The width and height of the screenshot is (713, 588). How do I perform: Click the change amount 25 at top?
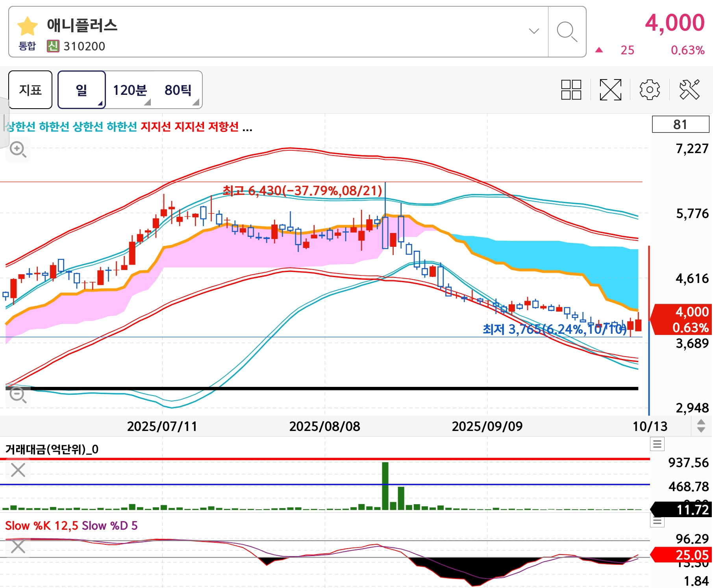(x=627, y=50)
